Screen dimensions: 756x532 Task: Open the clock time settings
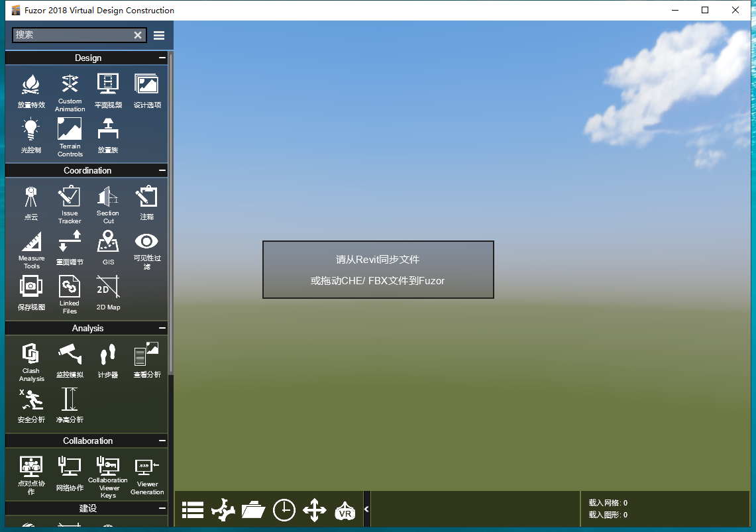pyautogui.click(x=284, y=510)
